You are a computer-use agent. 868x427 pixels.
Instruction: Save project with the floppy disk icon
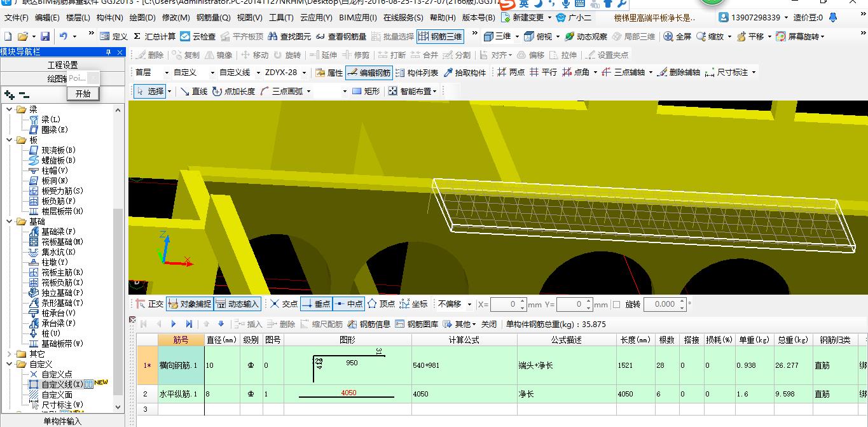[45, 36]
